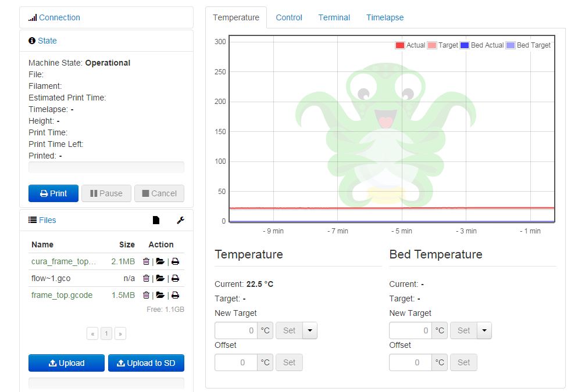Switch to the Temperature tab

236,17
